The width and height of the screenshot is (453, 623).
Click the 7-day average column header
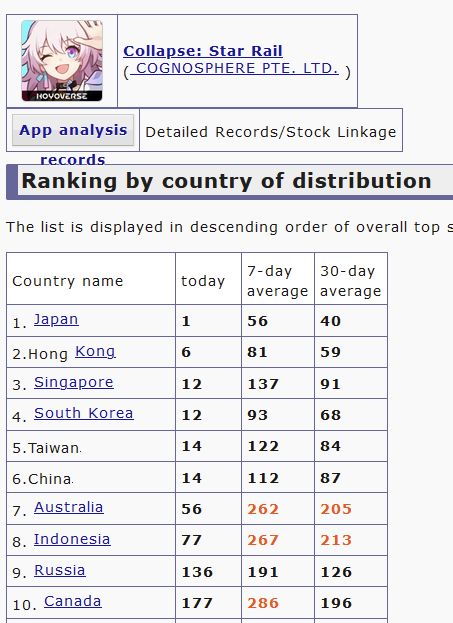[278, 281]
